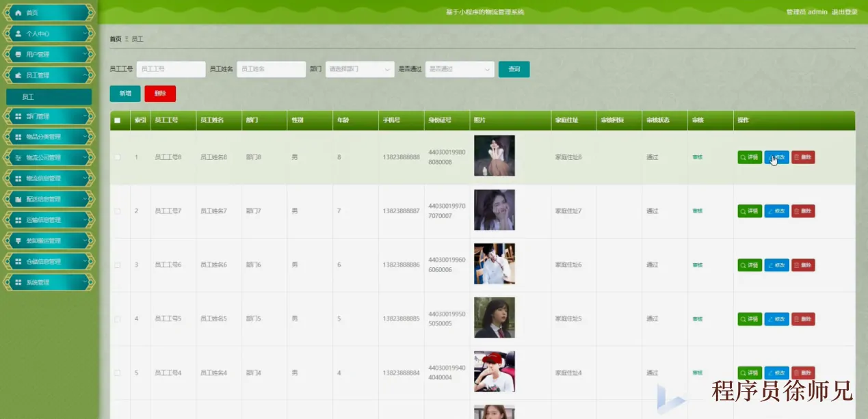Viewport: 868px width, 419px height.
Task: Open the photo thumbnail of 员工姓名5
Action: coord(495,318)
